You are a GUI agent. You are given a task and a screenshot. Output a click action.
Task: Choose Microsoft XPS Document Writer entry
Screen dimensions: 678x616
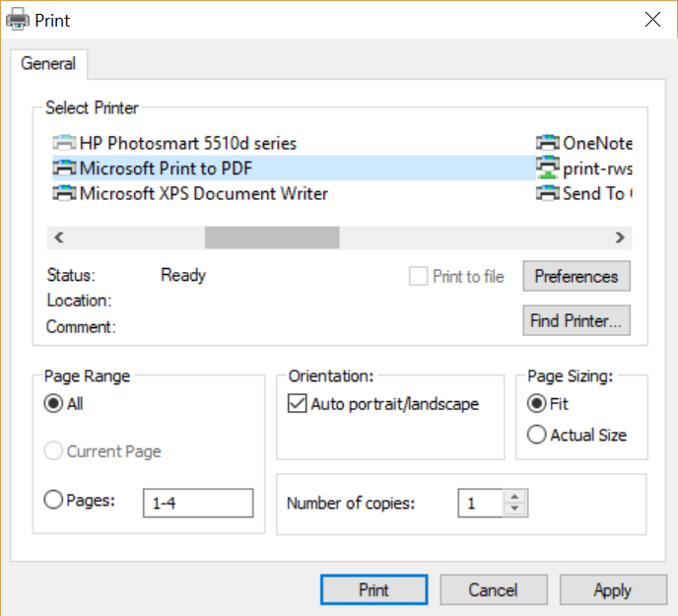(204, 193)
